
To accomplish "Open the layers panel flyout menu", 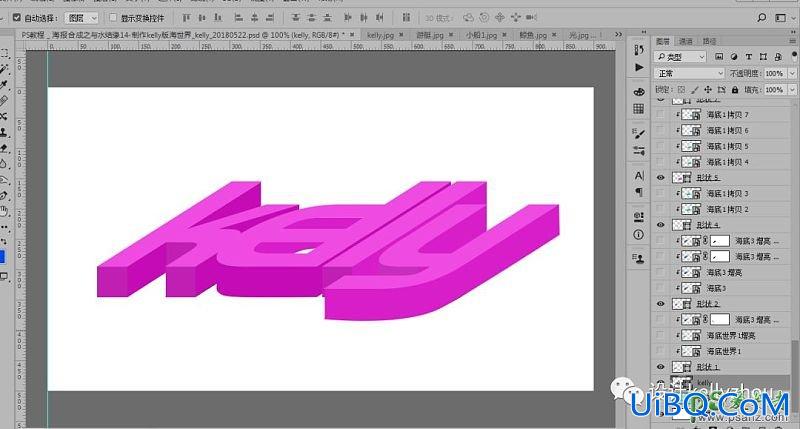I will pos(793,41).
